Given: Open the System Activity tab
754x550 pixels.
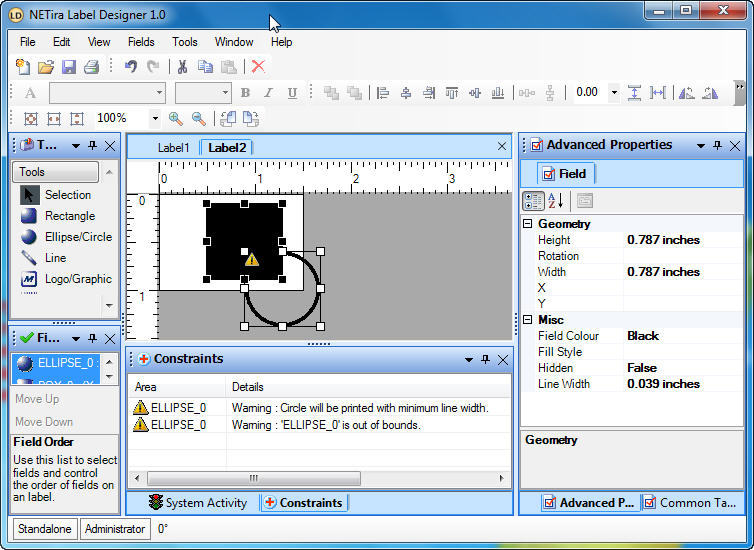Looking at the screenshot, I should pos(197,503).
